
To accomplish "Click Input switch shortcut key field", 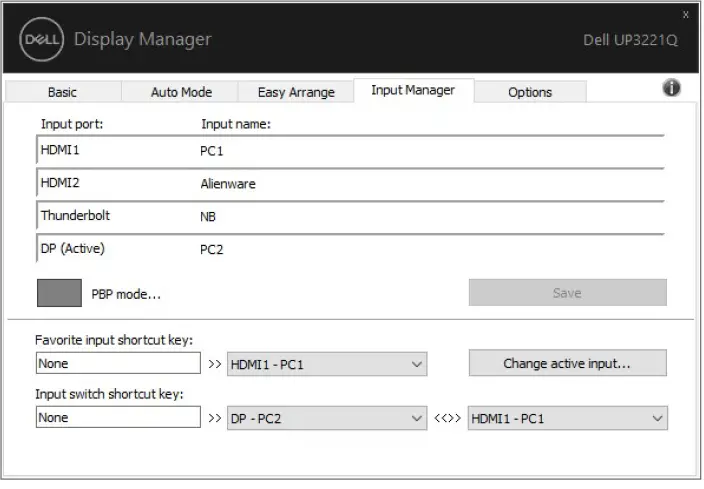I will 118,417.
